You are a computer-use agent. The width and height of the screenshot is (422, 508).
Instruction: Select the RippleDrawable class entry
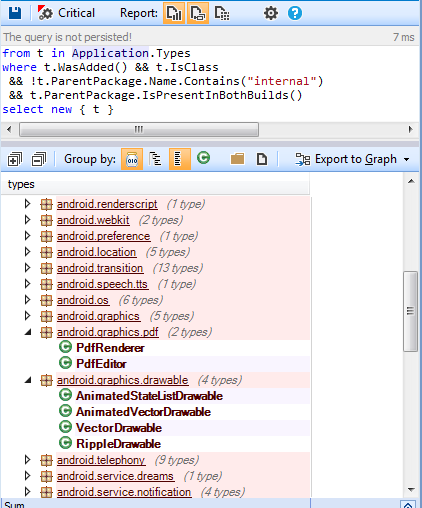point(118,444)
